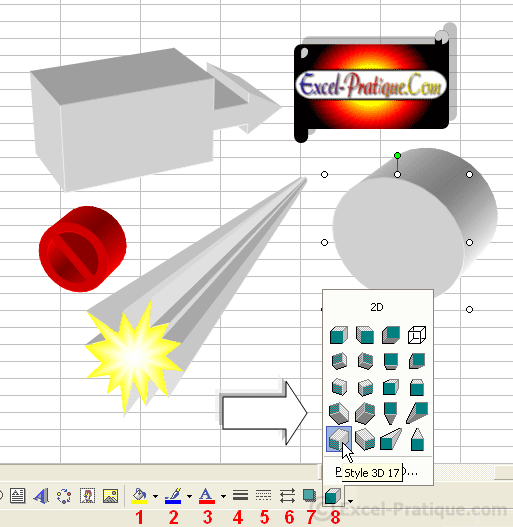Apply 3D Style 7 in the second row
Screen dimensions: 513x527
pos(391,361)
